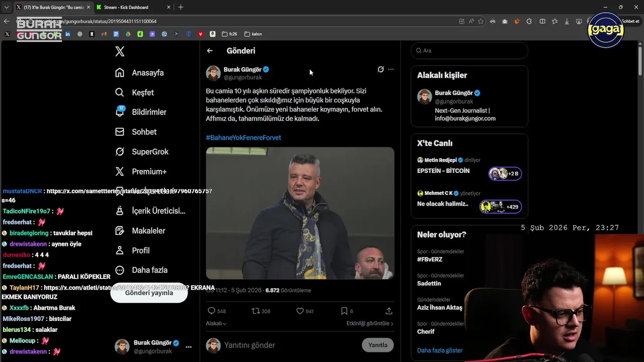Click the Gönderi yayınla button
Image resolution: width=644 pixels, height=362 pixels.
149,293
